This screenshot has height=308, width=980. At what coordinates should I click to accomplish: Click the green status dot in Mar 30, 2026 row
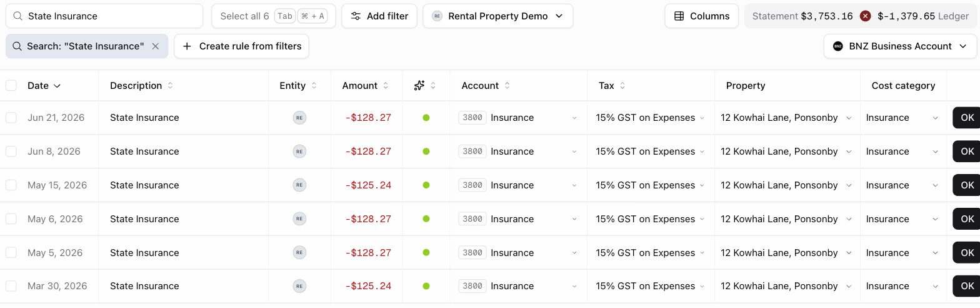click(x=426, y=286)
